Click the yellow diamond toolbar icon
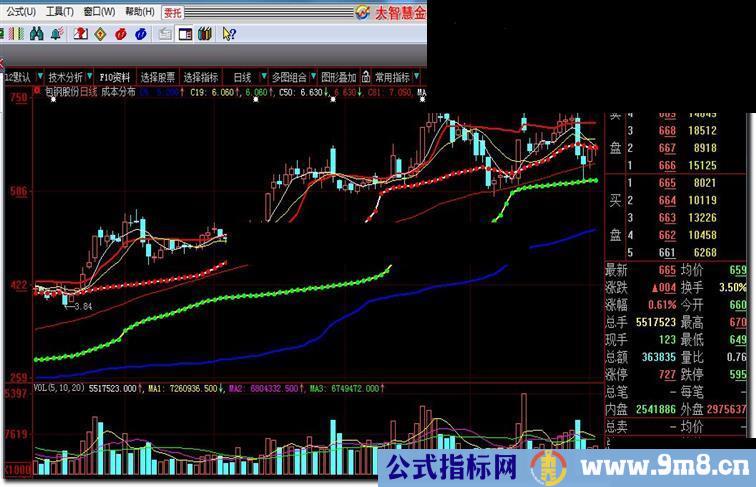Image resolution: width=756 pixels, height=487 pixels. 100,34
